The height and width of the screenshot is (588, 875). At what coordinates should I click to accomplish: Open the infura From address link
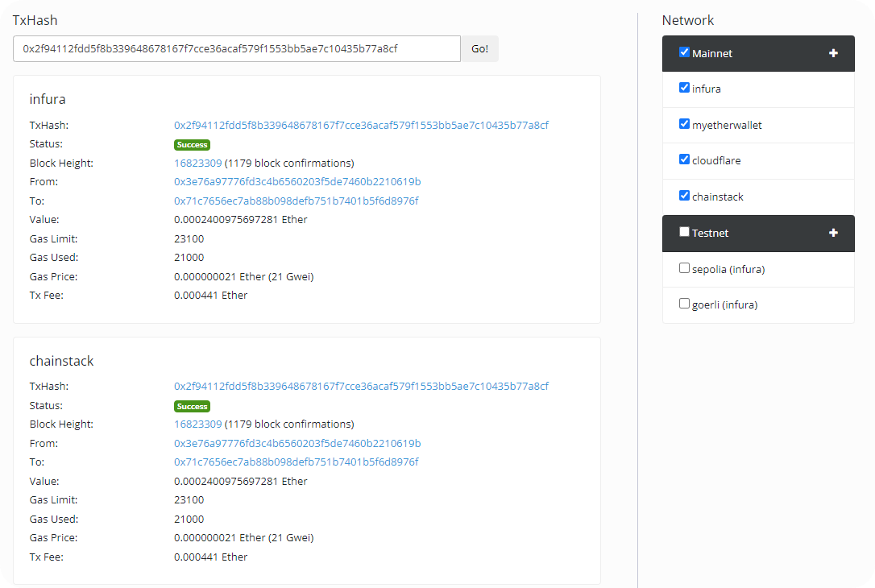tap(297, 182)
